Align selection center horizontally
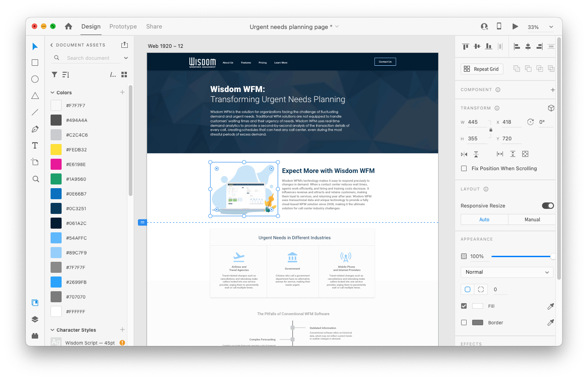The image size is (588, 380). point(528,46)
